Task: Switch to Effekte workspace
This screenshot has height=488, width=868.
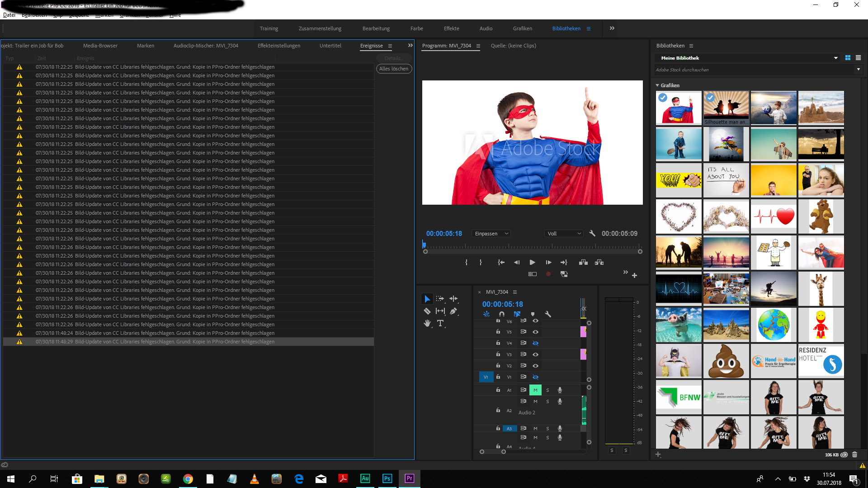Action: 451,28
